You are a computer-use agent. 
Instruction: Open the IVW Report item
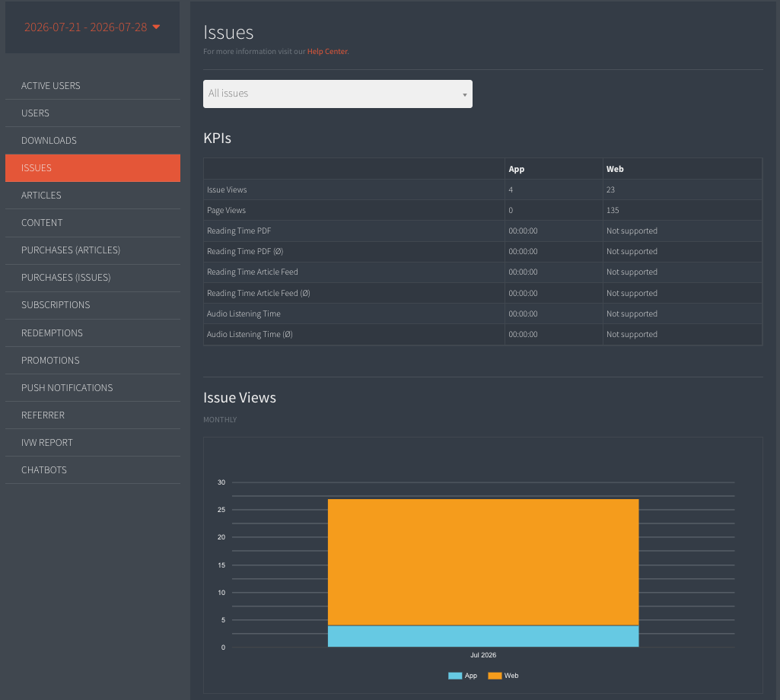(93, 442)
